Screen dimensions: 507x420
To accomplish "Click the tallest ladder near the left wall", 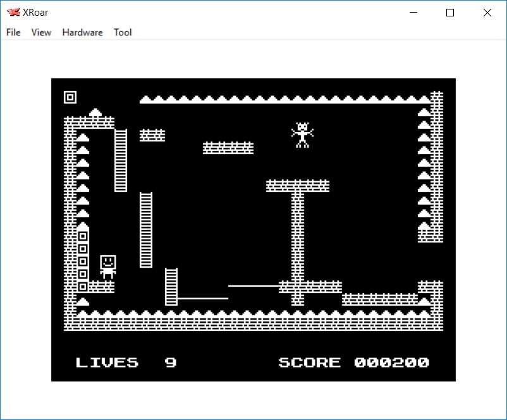I will pyautogui.click(x=121, y=160).
